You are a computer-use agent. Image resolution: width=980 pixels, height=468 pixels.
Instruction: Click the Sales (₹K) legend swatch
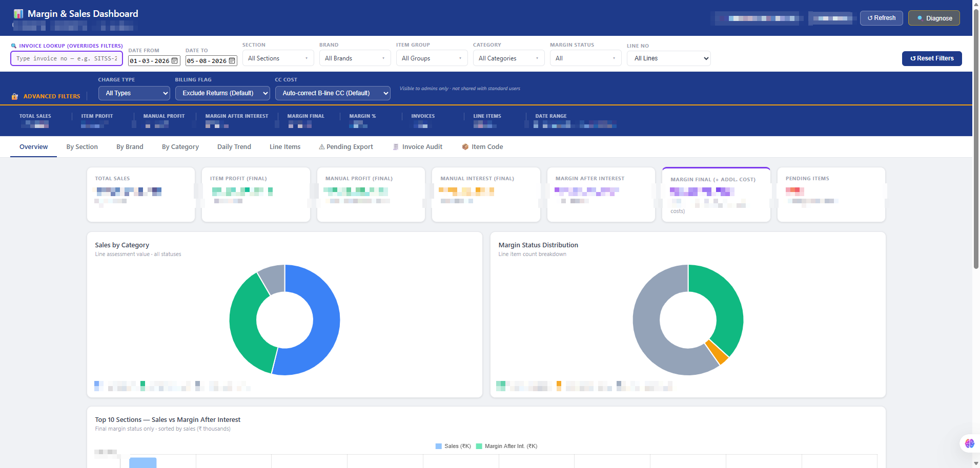[x=439, y=446]
